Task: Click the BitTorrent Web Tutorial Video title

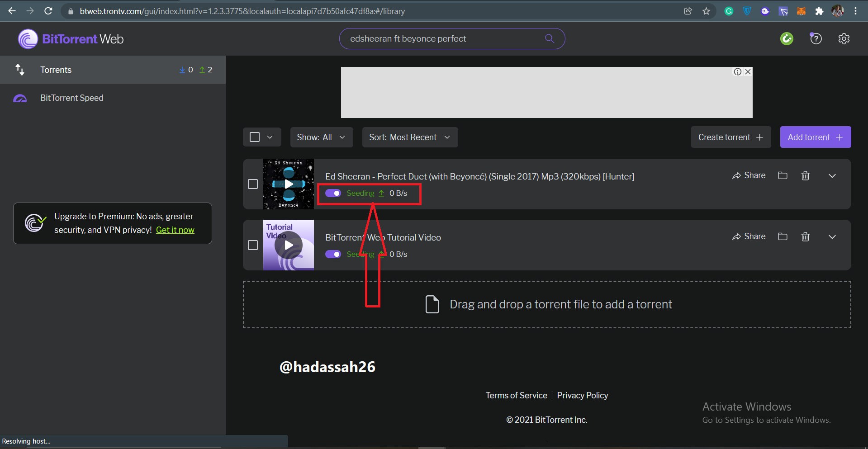Action: tap(383, 237)
